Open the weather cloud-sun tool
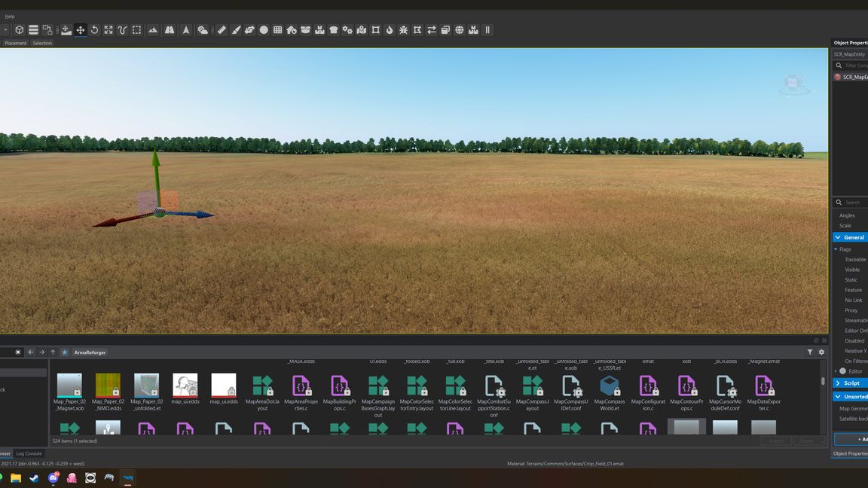868x488 pixels. (x=203, y=30)
